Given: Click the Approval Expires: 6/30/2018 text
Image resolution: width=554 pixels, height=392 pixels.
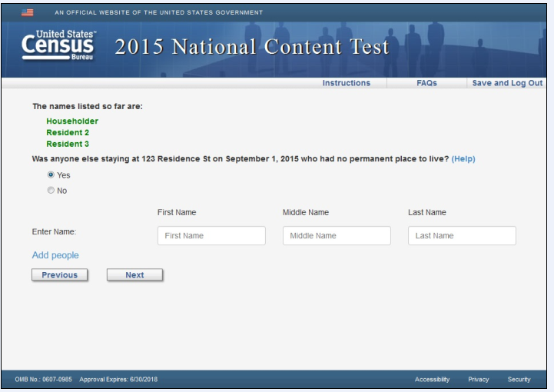Looking at the screenshot, I should coord(118,379).
